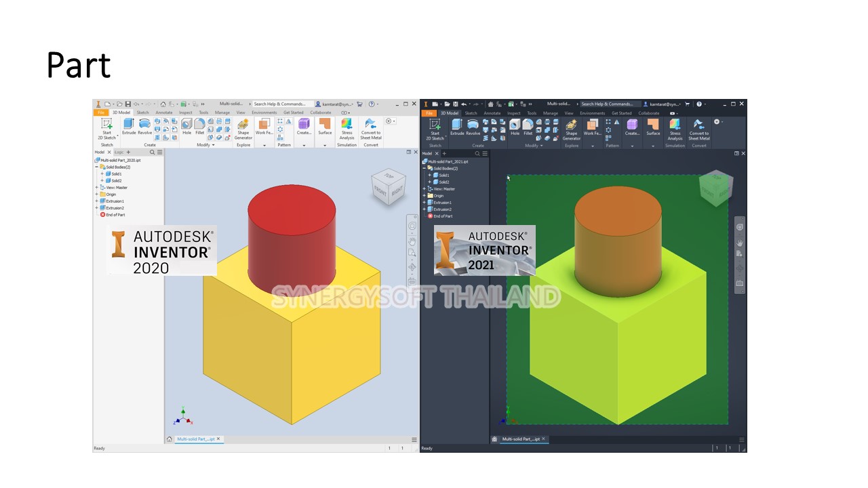
Task: Select Solid1 in the 2020 model browser
Action: 116,174
